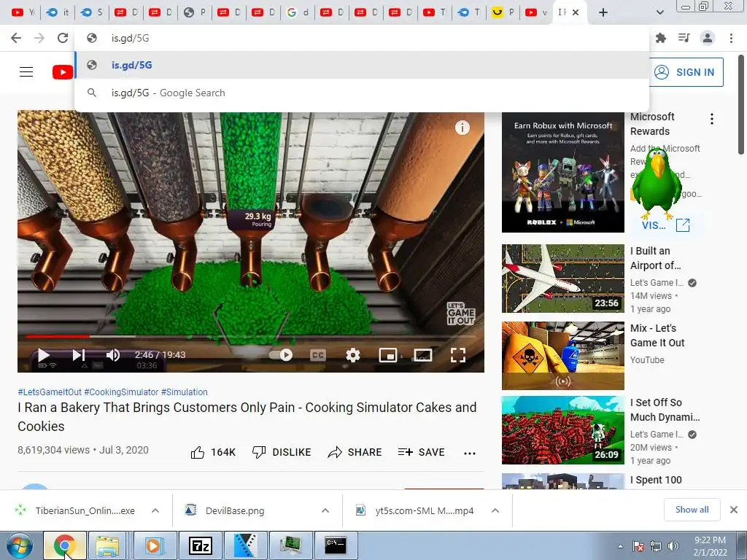Image resolution: width=747 pixels, height=560 pixels.
Task: Switch to miniplayer mode
Action: [x=388, y=355]
